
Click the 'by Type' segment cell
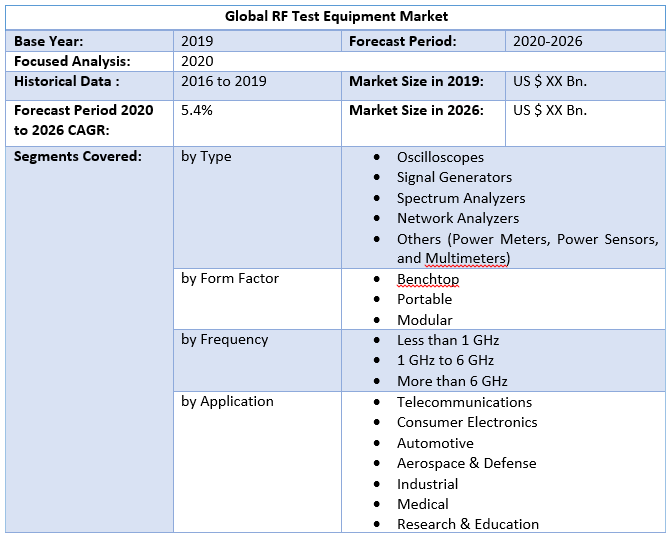[206, 156]
